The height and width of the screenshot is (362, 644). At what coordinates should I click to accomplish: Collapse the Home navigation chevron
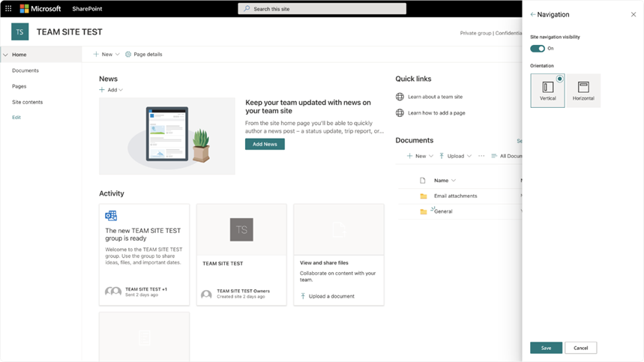[5, 55]
